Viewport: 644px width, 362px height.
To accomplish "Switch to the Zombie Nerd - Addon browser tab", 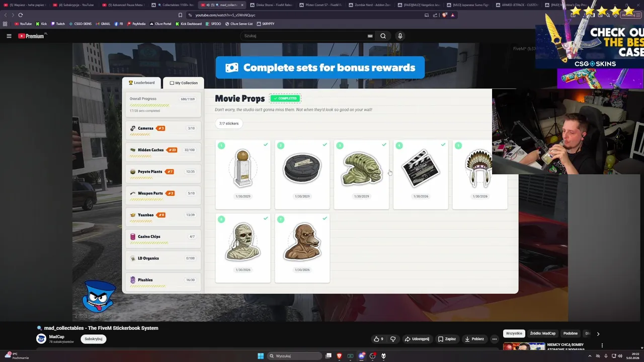I will point(369,5).
